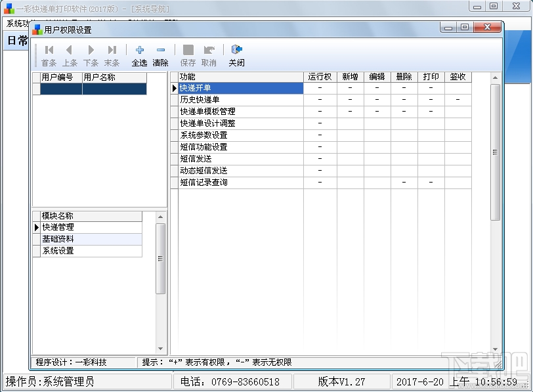Image resolution: width=533 pixels, height=392 pixels.
Task: Select the 动态短信发送 function row
Action: [241, 171]
